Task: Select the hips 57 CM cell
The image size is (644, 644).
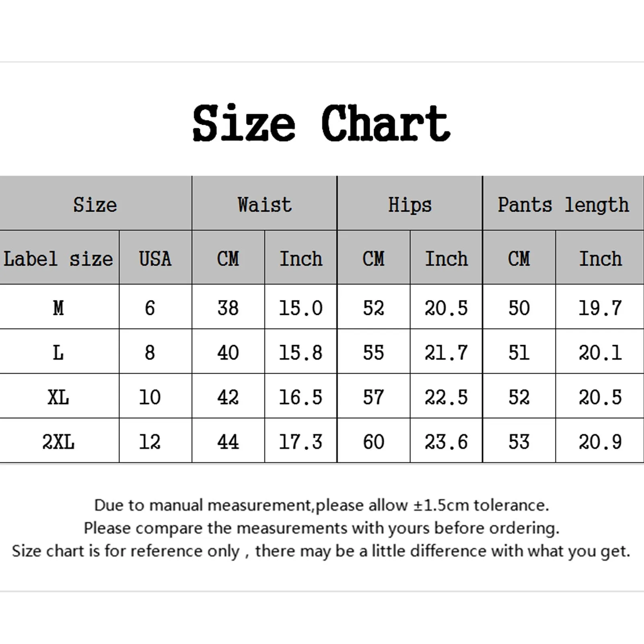Action: click(373, 397)
